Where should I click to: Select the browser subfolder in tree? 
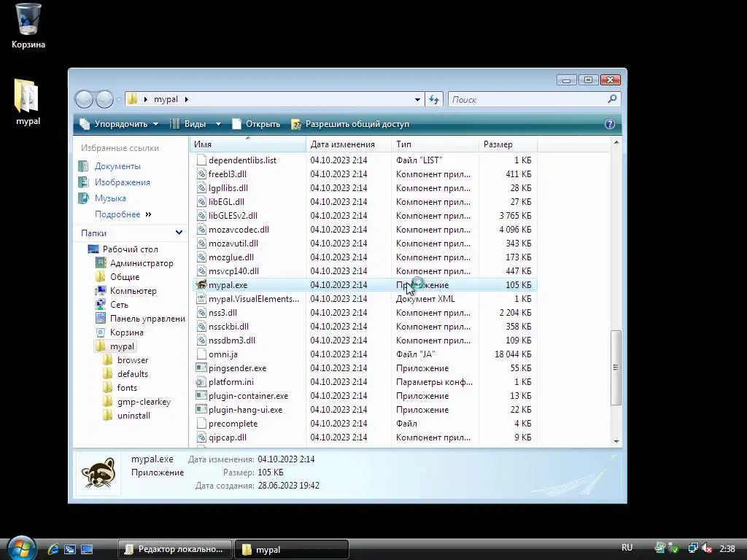[125, 360]
